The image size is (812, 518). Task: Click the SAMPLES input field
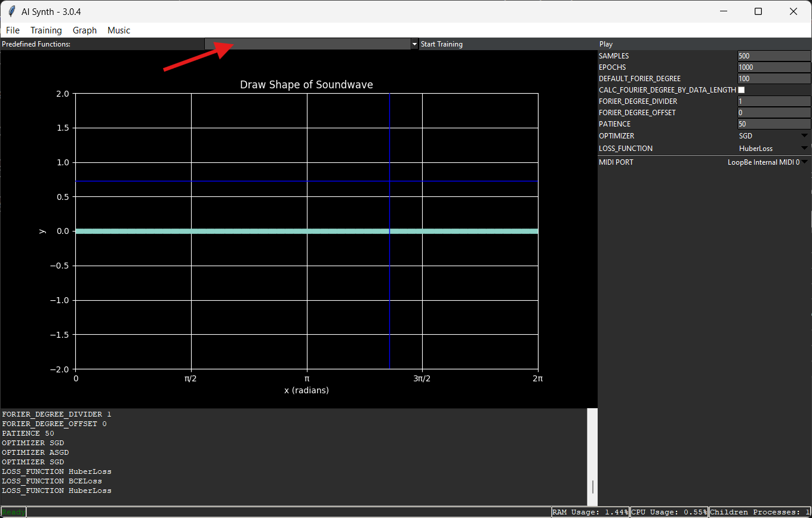(774, 56)
